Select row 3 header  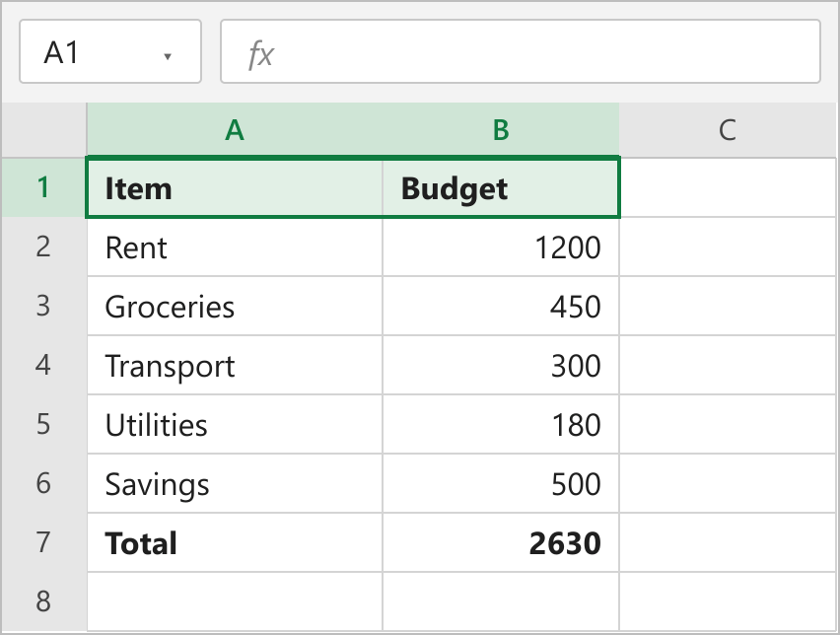pyautogui.click(x=44, y=306)
